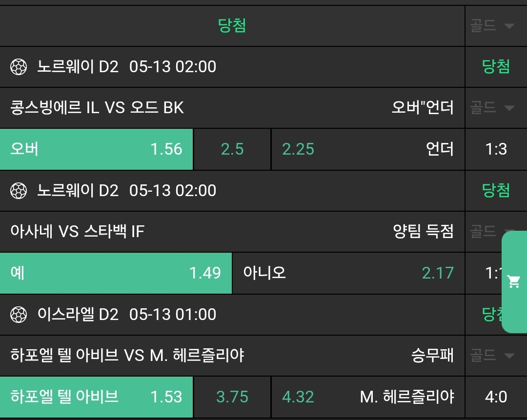Viewport: 527px width, 420px height.
Task: Toggle the 하포엘 텔 아비브 1.53 win selection
Action: [x=97, y=397]
